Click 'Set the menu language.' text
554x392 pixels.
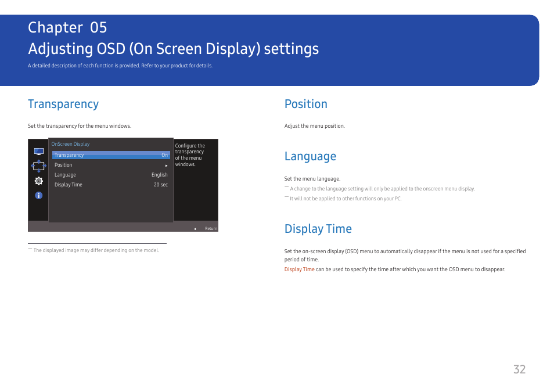(312, 179)
